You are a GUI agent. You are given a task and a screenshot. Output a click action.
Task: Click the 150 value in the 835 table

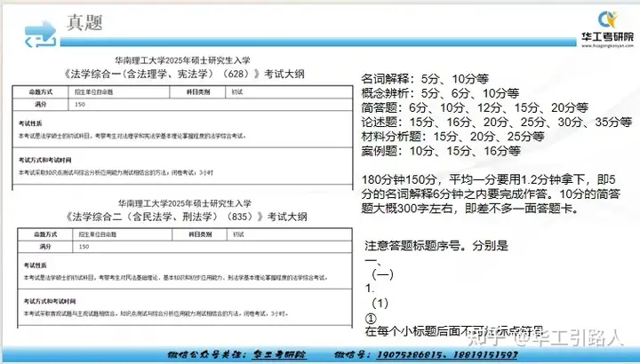click(84, 247)
